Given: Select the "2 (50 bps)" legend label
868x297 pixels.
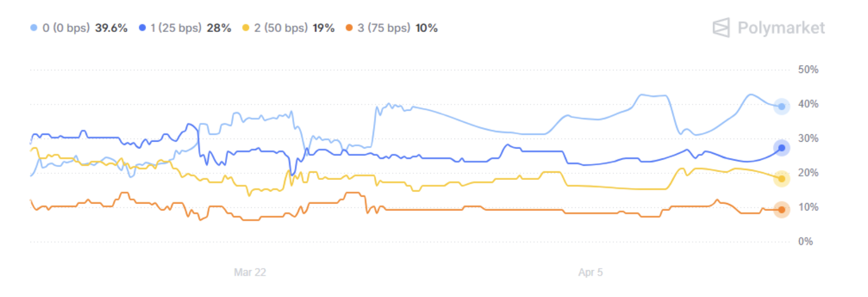Looking at the screenshot, I should pyautogui.click(x=281, y=28).
